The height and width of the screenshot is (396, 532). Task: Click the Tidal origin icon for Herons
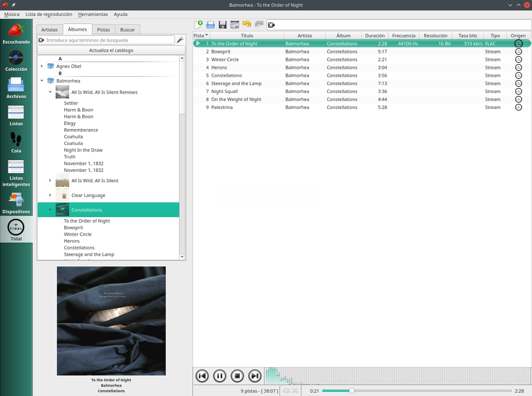pyautogui.click(x=519, y=68)
